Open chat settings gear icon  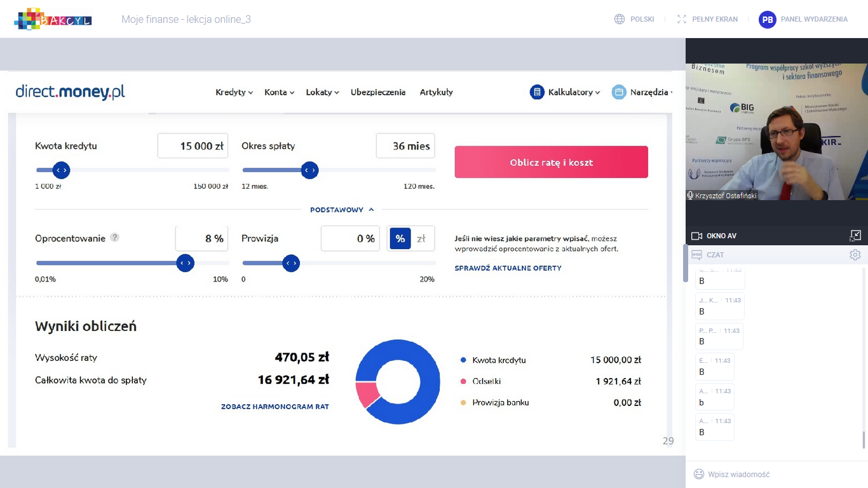(855, 255)
